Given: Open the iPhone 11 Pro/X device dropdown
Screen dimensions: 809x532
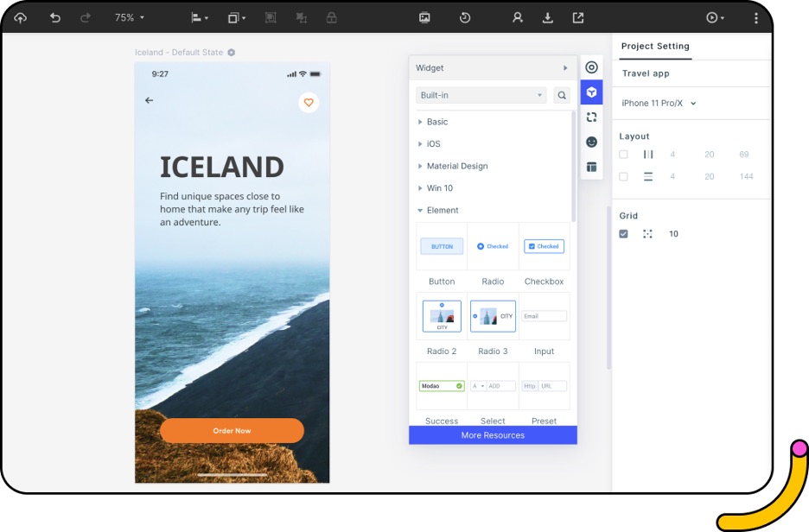Looking at the screenshot, I should point(659,104).
